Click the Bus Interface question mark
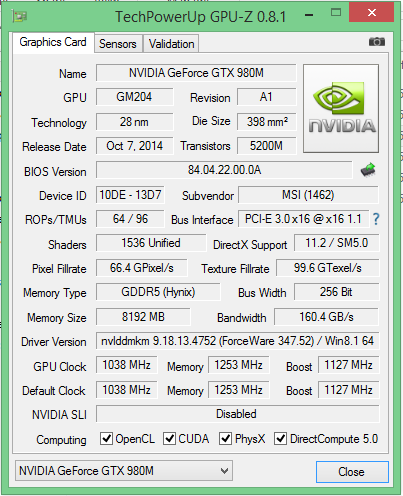Screen dimensions: 403x496 (376, 219)
